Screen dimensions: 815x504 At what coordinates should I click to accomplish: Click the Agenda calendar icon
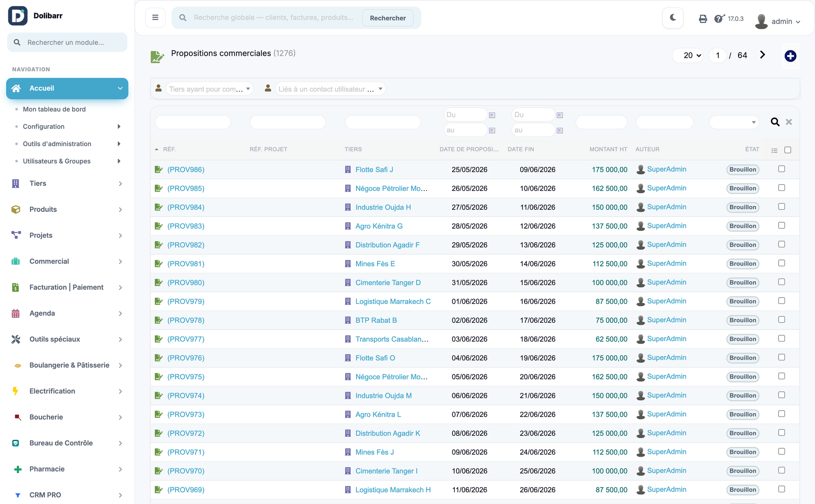tap(15, 313)
